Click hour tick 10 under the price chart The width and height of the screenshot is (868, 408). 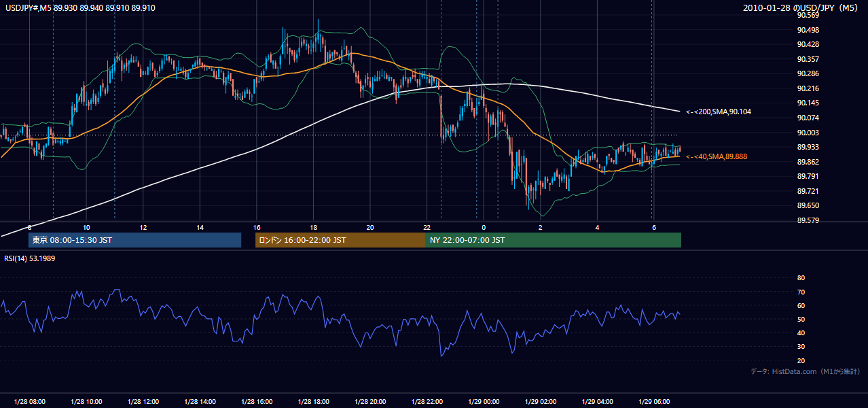(86, 227)
